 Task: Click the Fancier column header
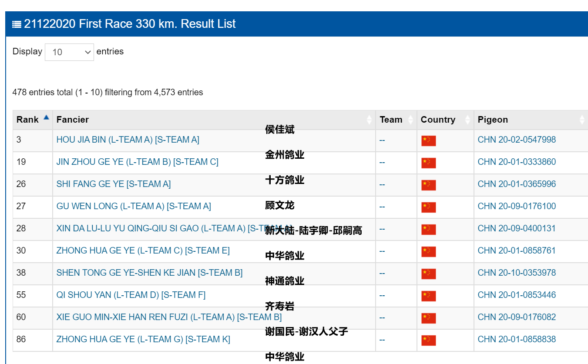(x=214, y=120)
